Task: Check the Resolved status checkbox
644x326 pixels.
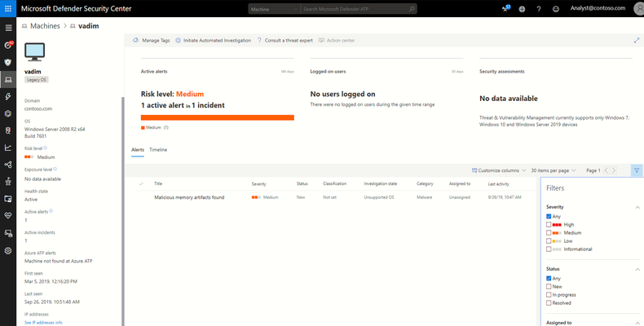Action: [x=549, y=303]
